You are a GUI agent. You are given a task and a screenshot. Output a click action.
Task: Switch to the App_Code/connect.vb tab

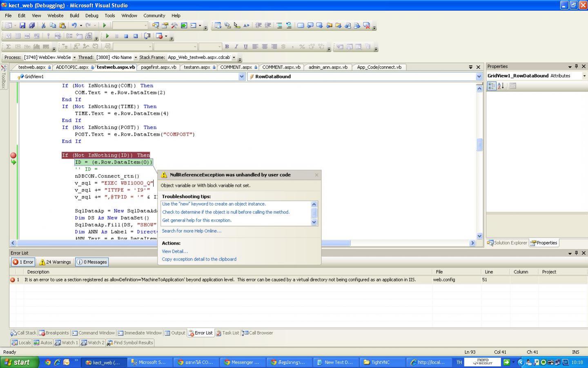point(379,67)
